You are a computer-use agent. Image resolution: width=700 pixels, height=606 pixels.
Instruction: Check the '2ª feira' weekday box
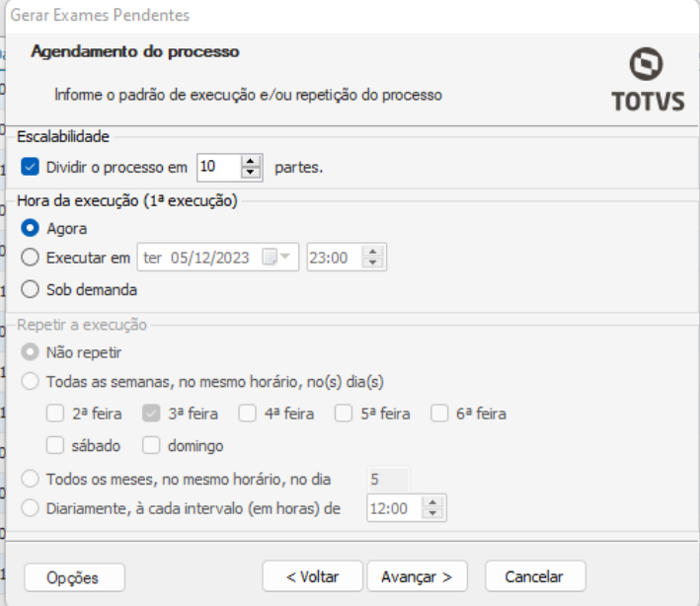55,414
